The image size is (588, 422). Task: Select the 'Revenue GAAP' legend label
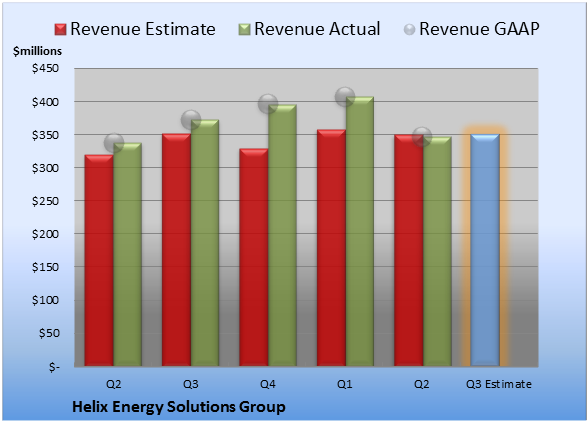click(x=479, y=29)
